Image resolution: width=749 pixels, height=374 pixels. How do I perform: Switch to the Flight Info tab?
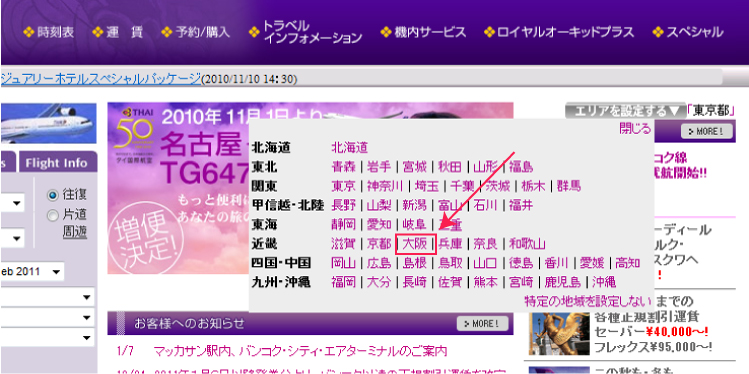coord(57,163)
